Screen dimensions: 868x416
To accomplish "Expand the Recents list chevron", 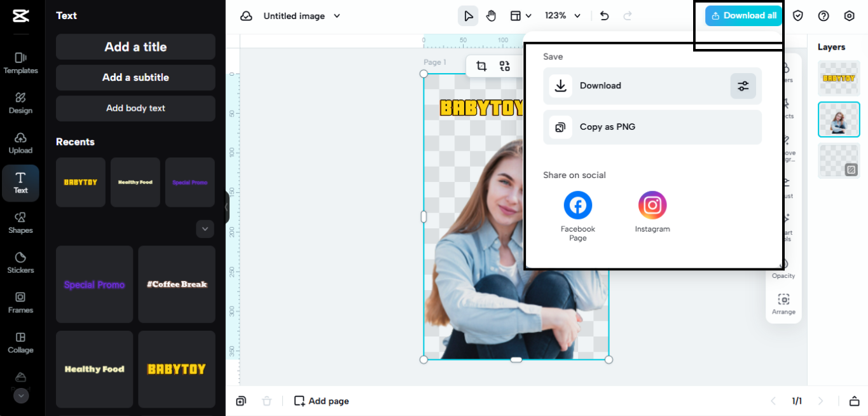I will coord(205,229).
